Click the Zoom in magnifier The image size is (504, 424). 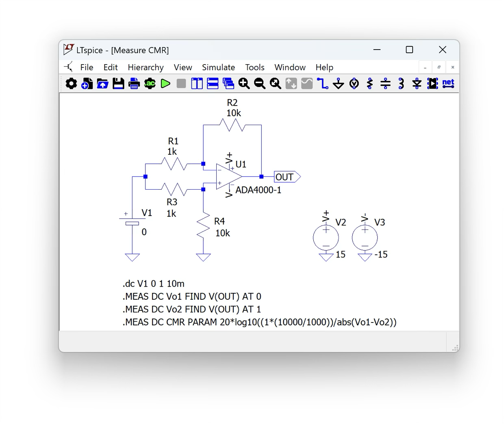click(244, 84)
